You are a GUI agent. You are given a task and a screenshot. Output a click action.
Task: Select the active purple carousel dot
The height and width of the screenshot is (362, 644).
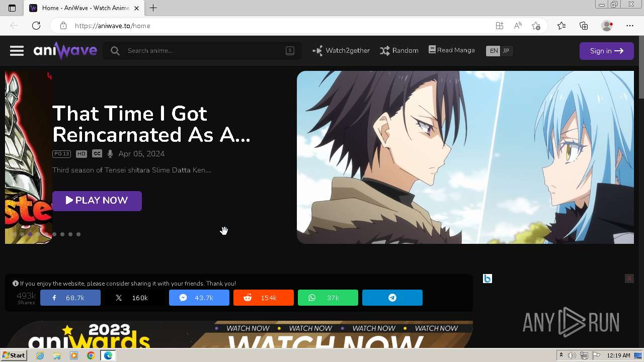(30, 234)
